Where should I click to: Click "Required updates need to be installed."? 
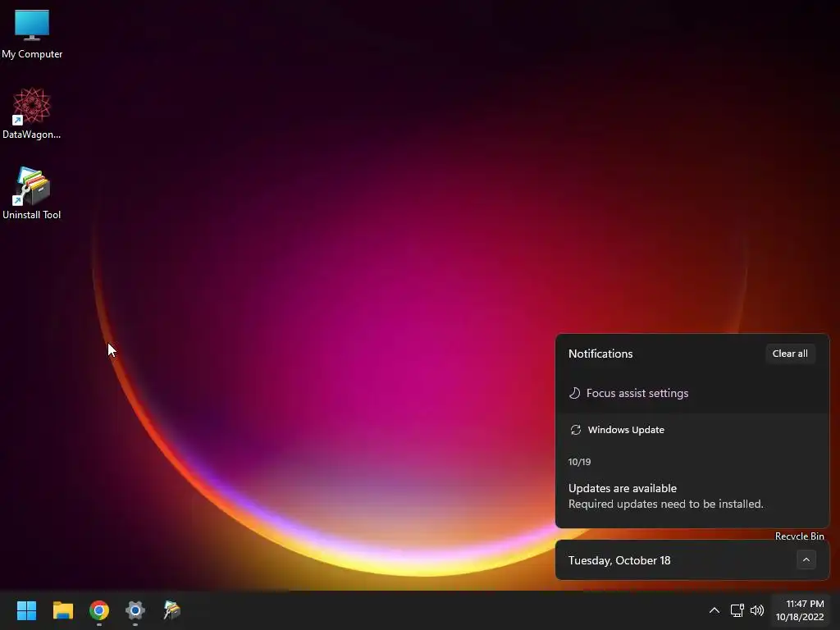665,504
